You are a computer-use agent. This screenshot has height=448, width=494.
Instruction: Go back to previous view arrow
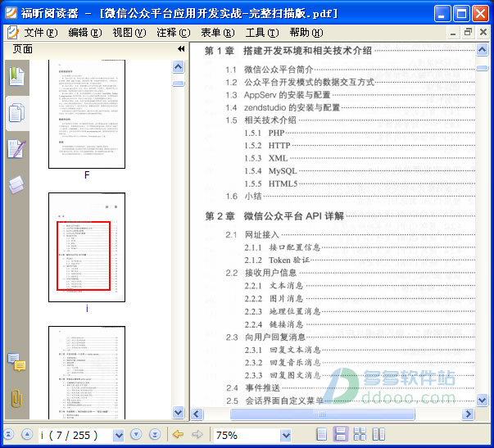pos(179,435)
